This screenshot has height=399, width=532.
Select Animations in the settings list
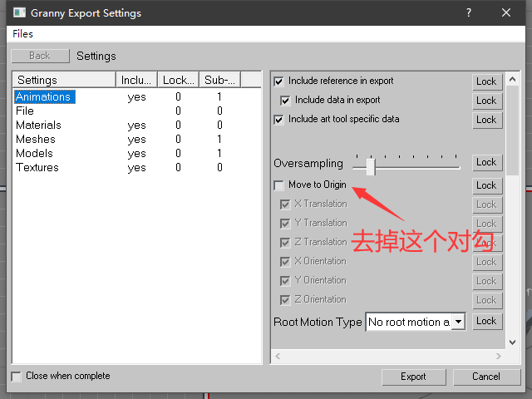click(x=44, y=97)
